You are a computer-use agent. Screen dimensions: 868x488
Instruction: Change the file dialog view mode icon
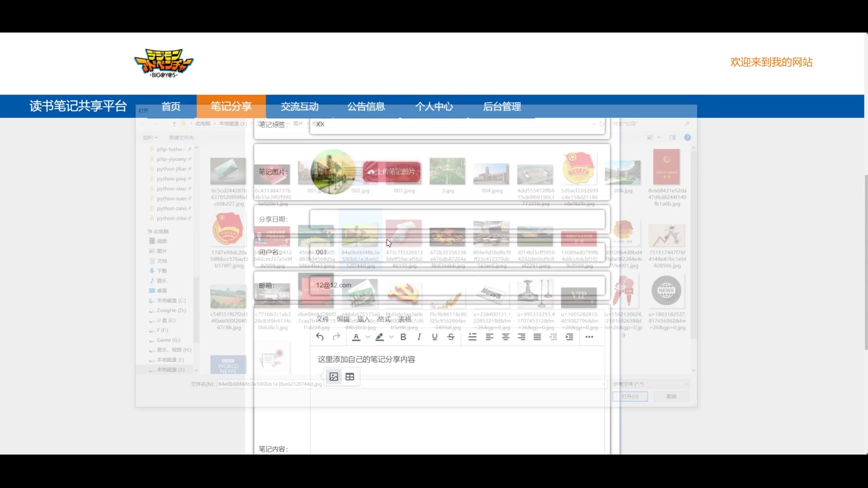pyautogui.click(x=650, y=137)
